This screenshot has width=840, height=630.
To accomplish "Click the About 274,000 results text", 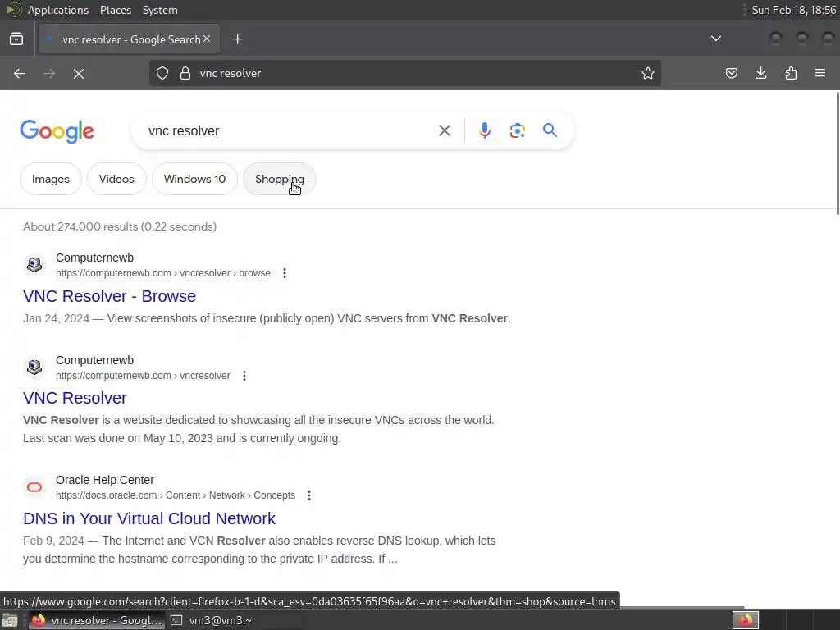I will point(120,226).
